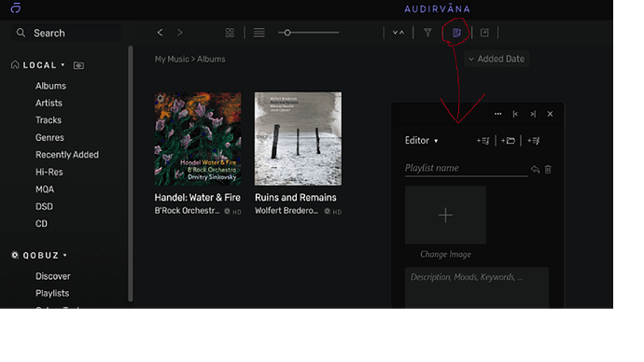This screenshot has height=362, width=644.
Task: Click the Audirvana logo icon
Action: pos(16,7)
